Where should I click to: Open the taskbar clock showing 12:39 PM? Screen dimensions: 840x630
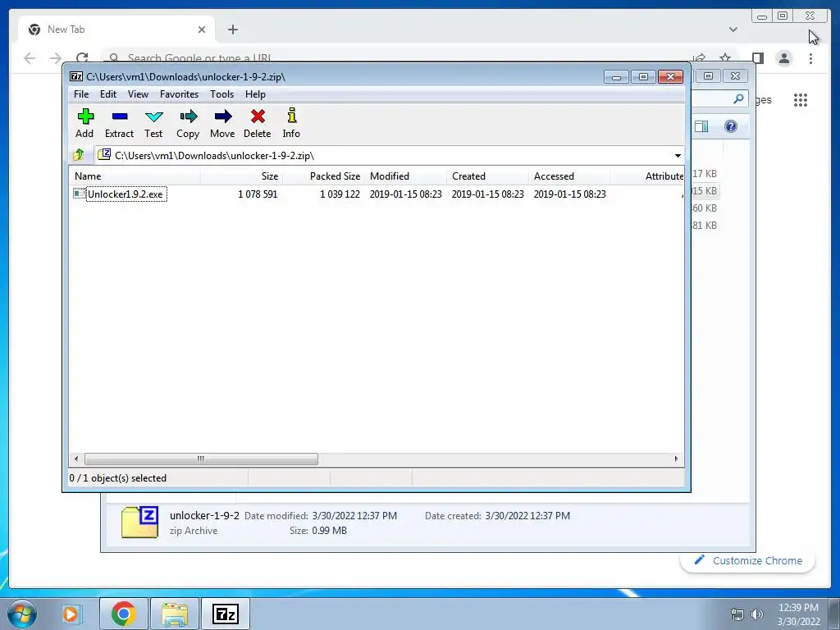(798, 614)
